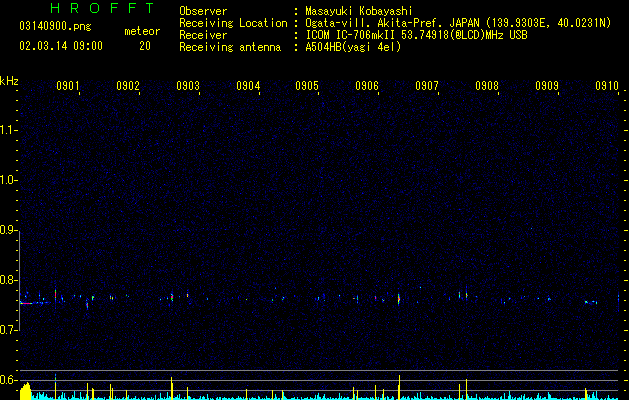Click the 0.9 kHz axis label

pos(9,230)
